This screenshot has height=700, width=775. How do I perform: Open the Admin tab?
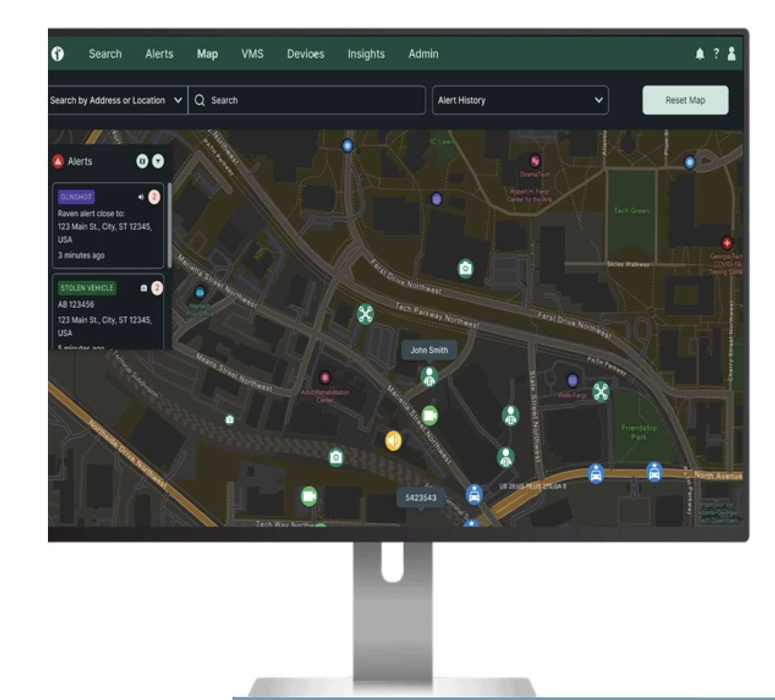coord(423,54)
